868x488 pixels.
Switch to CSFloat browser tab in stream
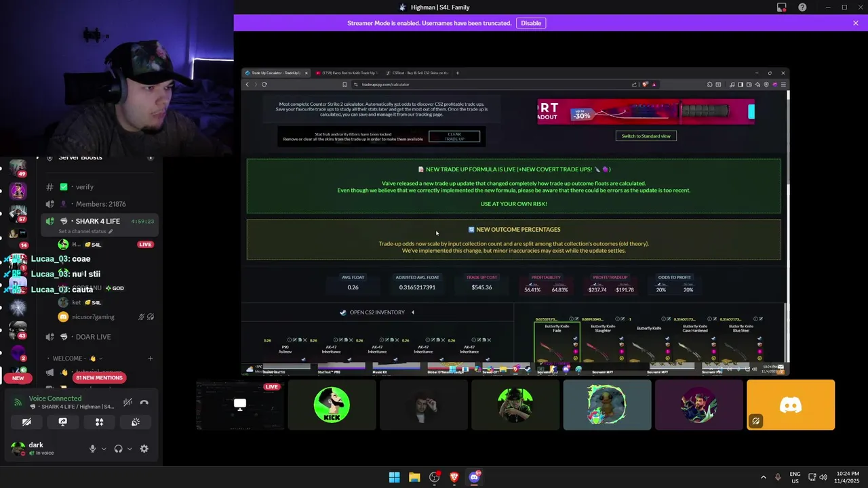pyautogui.click(x=417, y=73)
